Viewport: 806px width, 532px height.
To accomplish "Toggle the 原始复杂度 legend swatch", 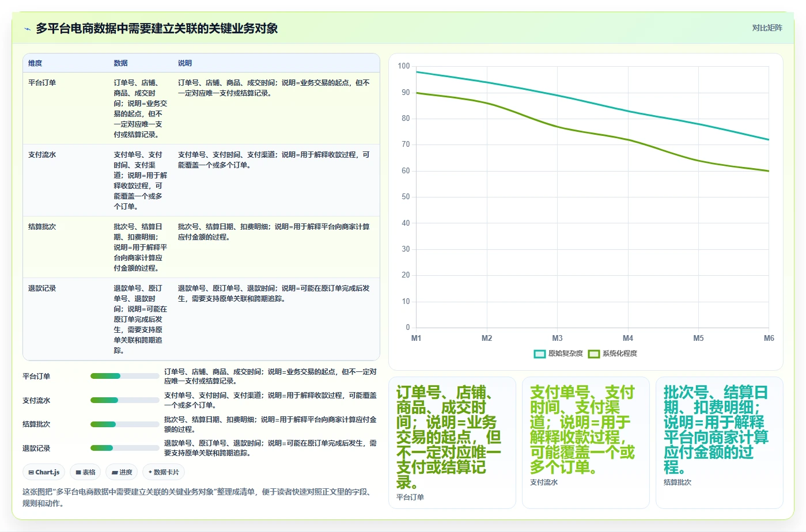I will 540,354.
